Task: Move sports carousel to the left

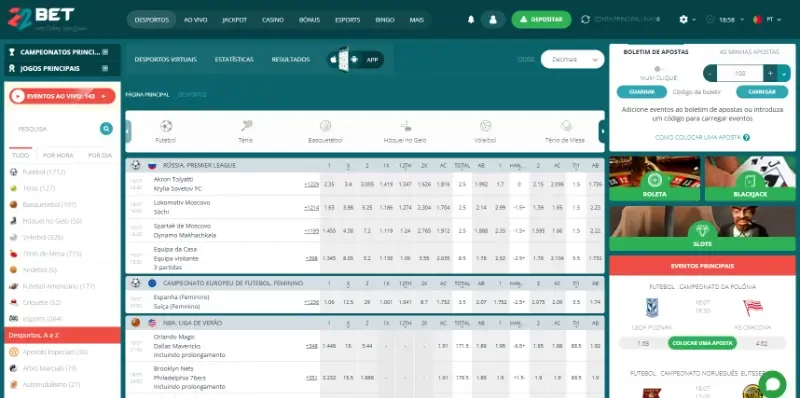Action: (x=128, y=131)
